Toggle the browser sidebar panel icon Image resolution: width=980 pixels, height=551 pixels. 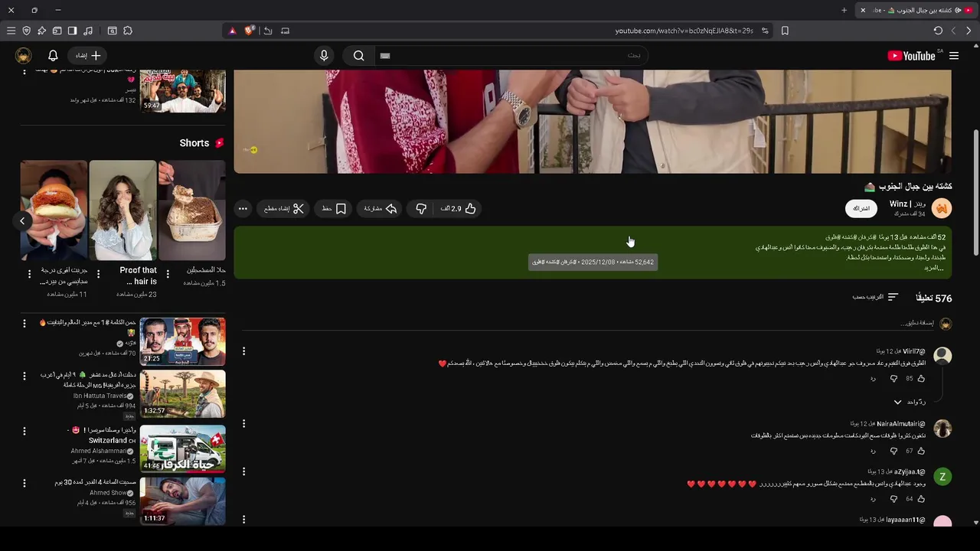72,31
